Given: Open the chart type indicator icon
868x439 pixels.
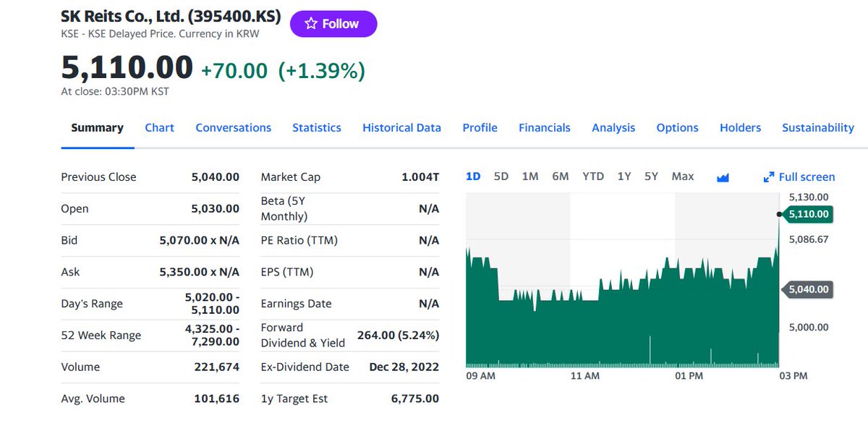Looking at the screenshot, I should pos(723,177).
